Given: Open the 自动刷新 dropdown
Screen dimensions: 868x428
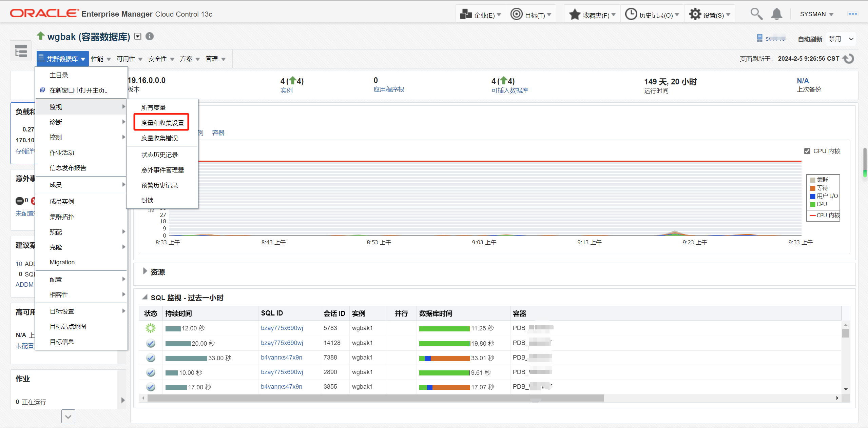Looking at the screenshot, I should 841,39.
